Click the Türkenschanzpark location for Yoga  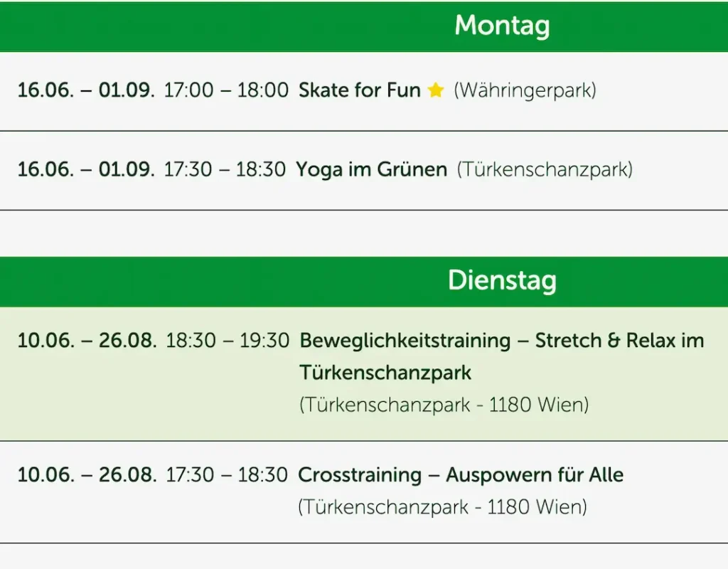pyautogui.click(x=544, y=169)
